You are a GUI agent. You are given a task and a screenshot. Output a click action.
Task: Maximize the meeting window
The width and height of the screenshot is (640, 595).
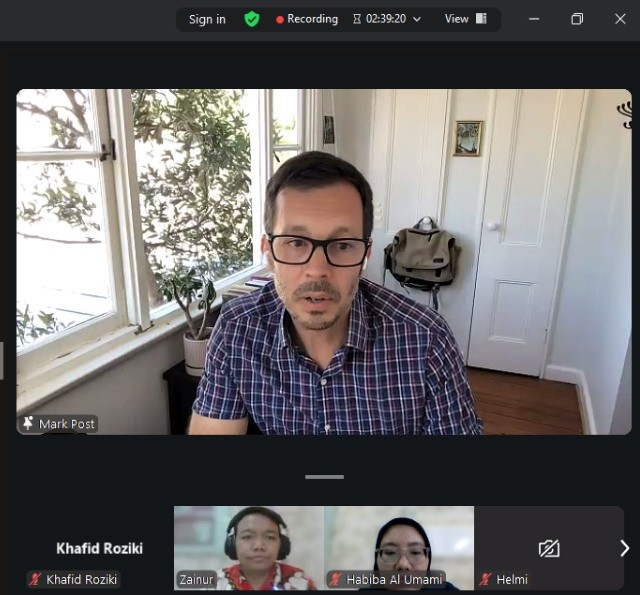coord(577,19)
